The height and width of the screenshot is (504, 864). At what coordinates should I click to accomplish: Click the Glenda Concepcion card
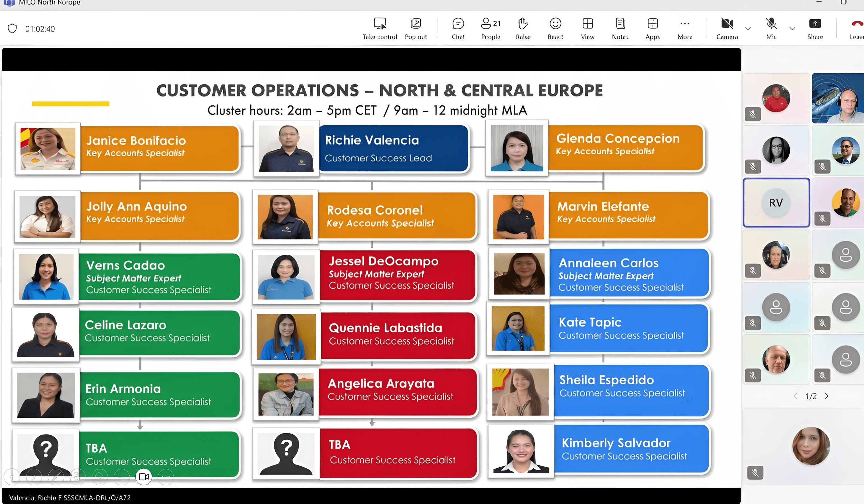[595, 148]
